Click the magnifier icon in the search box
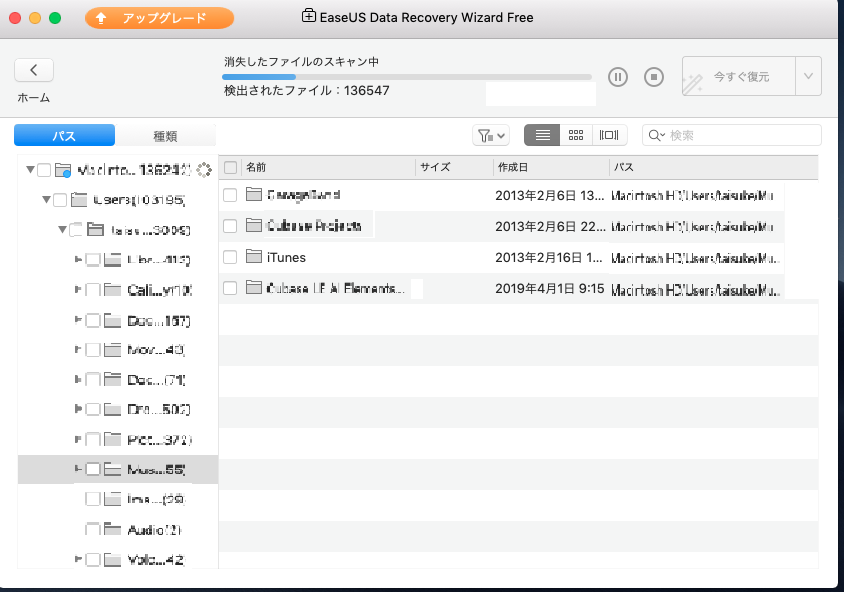This screenshot has height=592, width=844. click(x=655, y=136)
